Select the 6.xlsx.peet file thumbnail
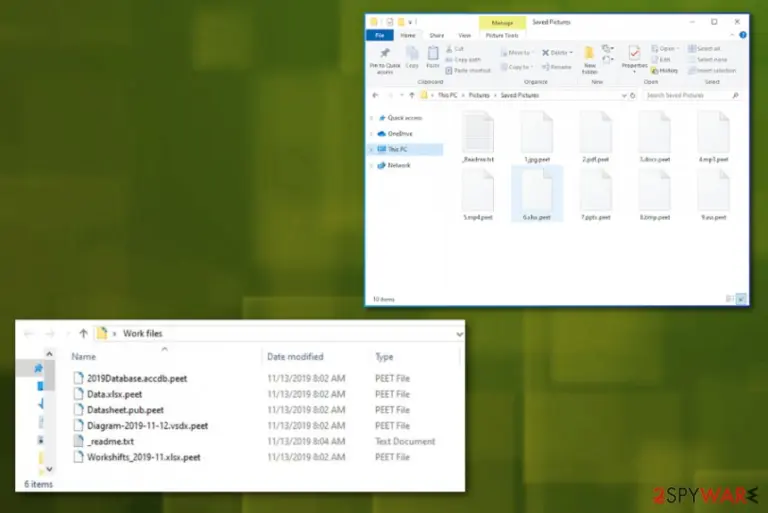The height and width of the screenshot is (513, 768). tap(537, 194)
